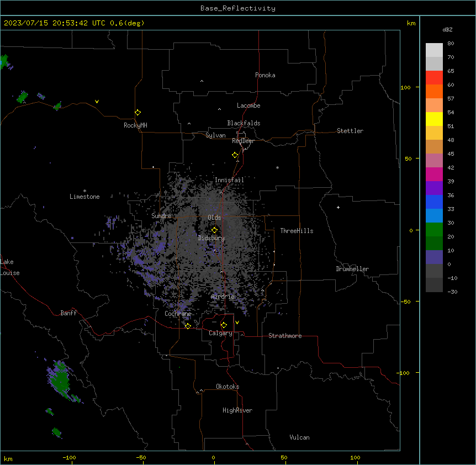This screenshot has width=476, height=465.
Task: Click the Sundre town label
Action: click(x=161, y=216)
